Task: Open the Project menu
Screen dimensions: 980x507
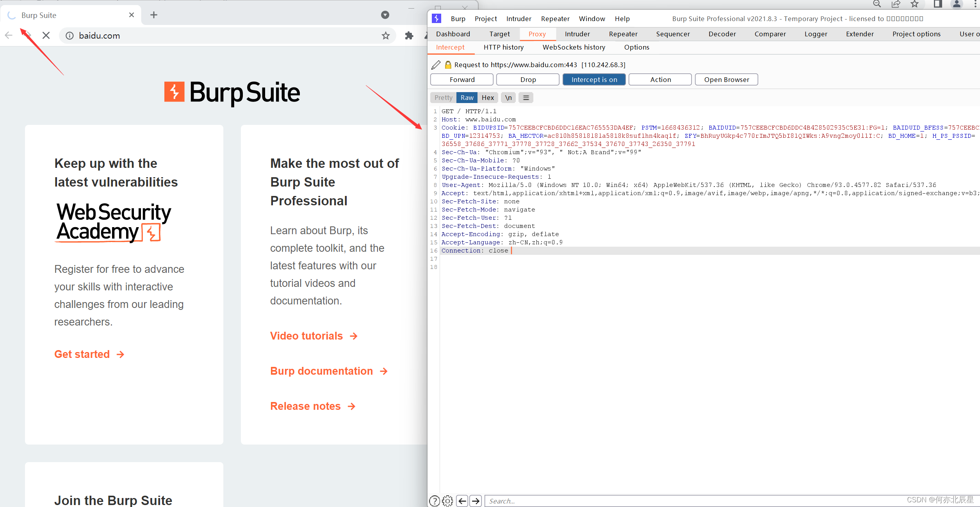Action: (x=486, y=19)
